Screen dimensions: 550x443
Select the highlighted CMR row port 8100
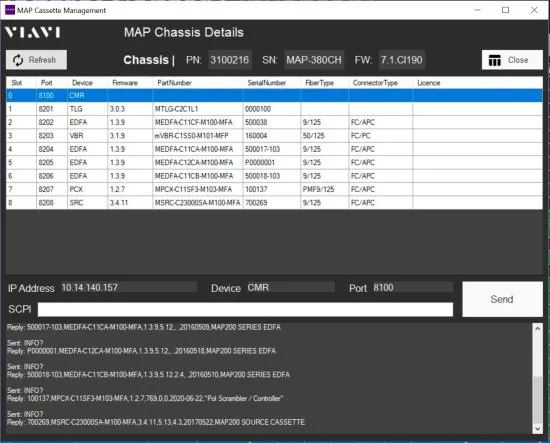(274, 95)
